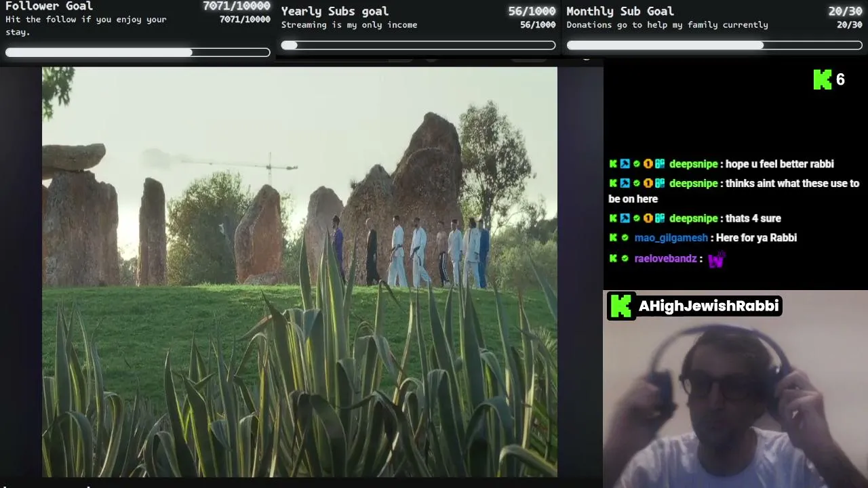The width and height of the screenshot is (868, 488).
Task: Click the "Monthly Sub Goal" heading
Action: [620, 11]
